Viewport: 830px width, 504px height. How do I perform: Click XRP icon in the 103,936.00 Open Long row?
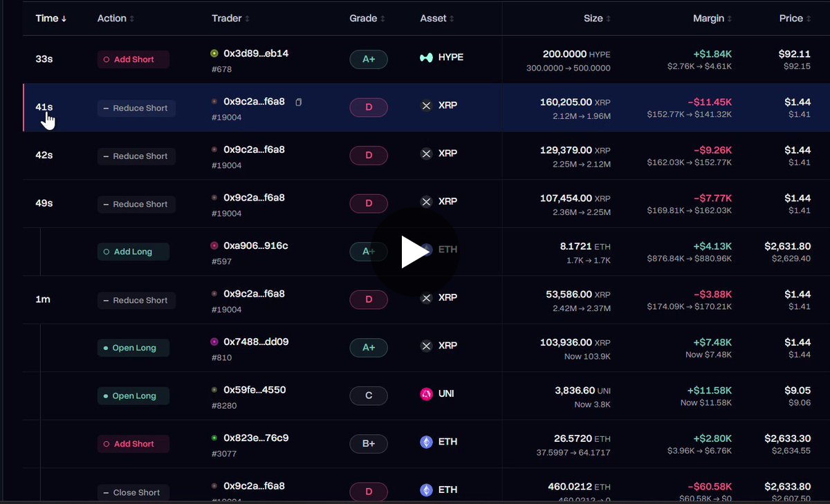tap(427, 346)
